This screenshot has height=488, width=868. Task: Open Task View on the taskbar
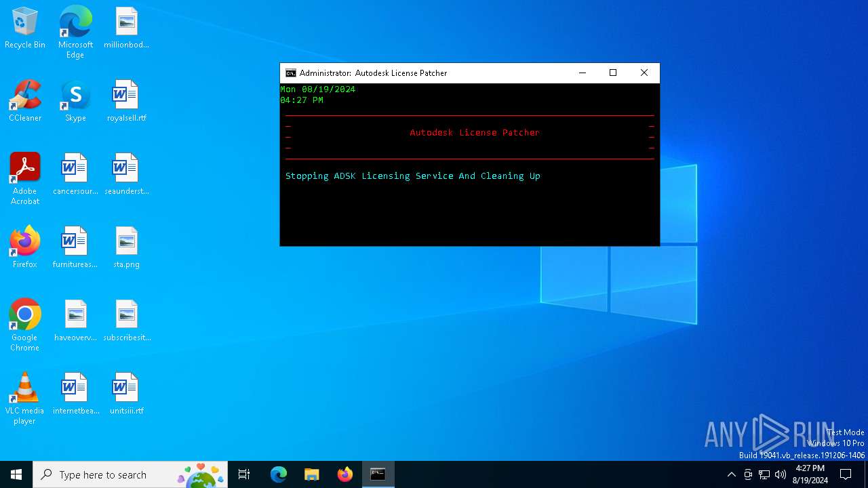tap(244, 474)
